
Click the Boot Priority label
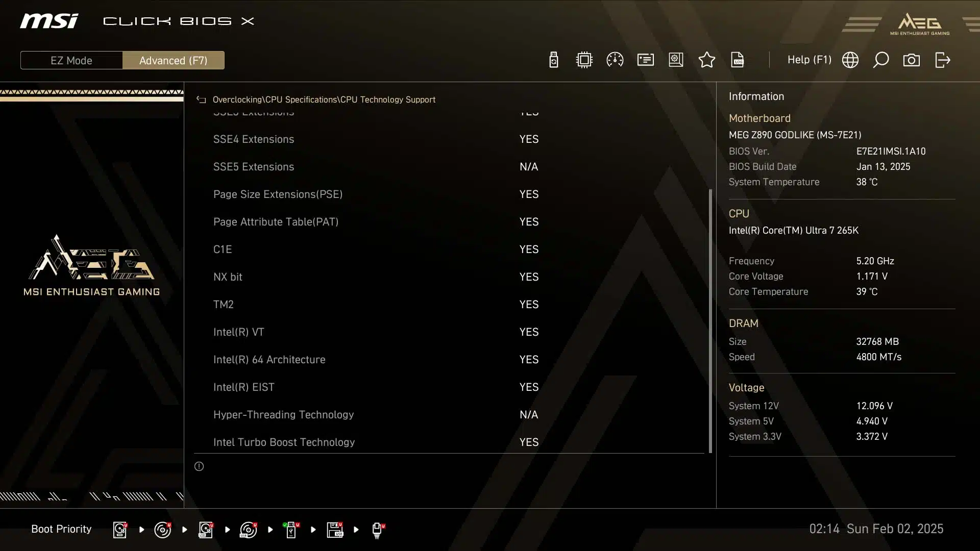61,529
